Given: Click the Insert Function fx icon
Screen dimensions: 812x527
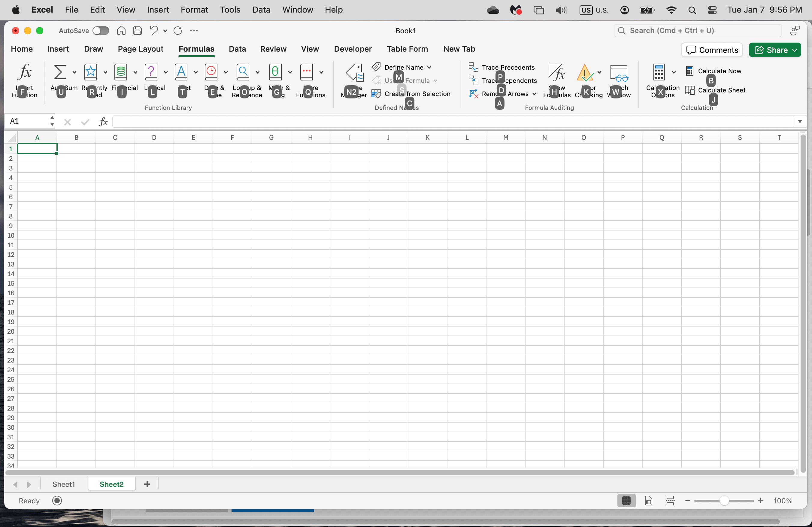Looking at the screenshot, I should 25,72.
